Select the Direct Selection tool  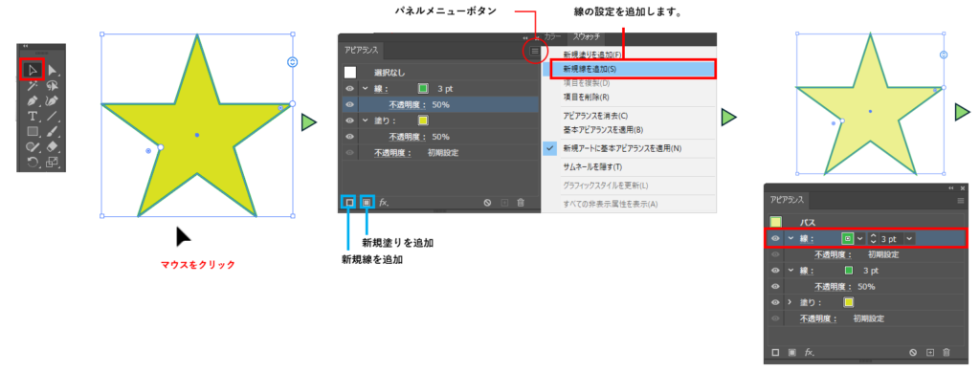point(53,70)
